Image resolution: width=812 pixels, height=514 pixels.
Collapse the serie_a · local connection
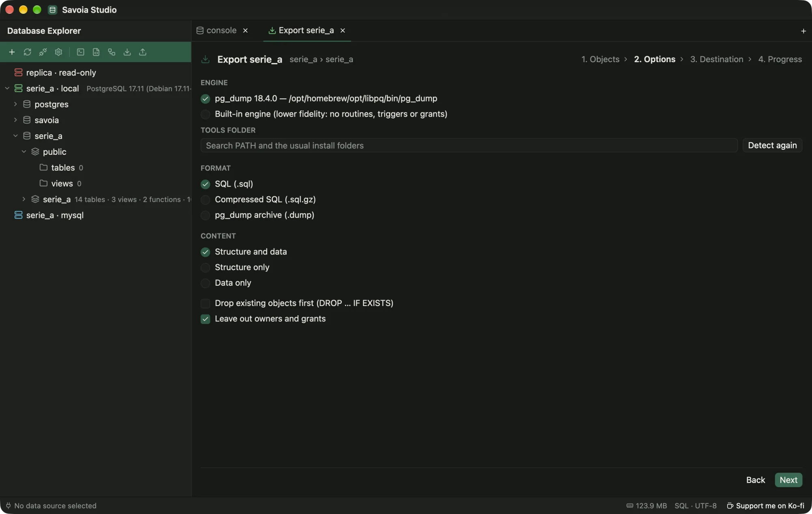7,88
